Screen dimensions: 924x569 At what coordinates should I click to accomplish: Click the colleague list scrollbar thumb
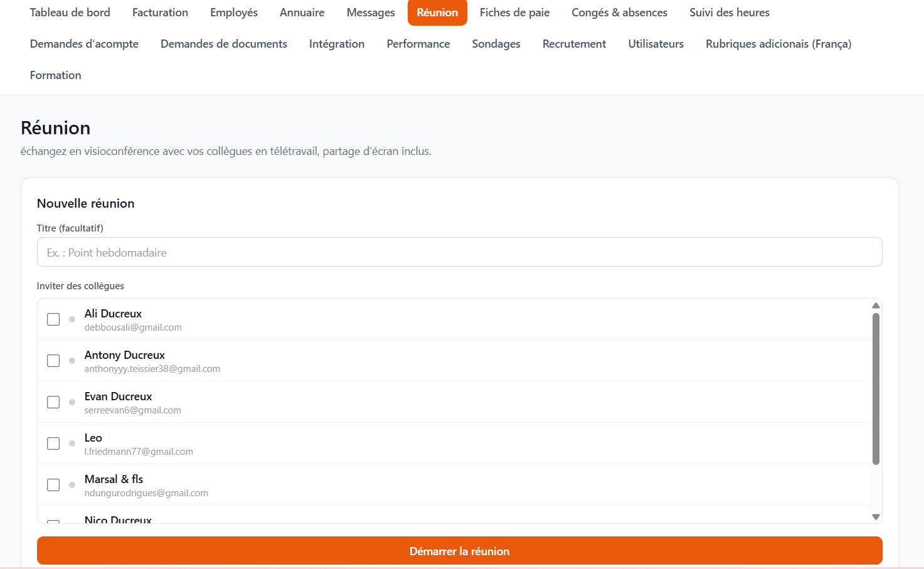coord(876,389)
